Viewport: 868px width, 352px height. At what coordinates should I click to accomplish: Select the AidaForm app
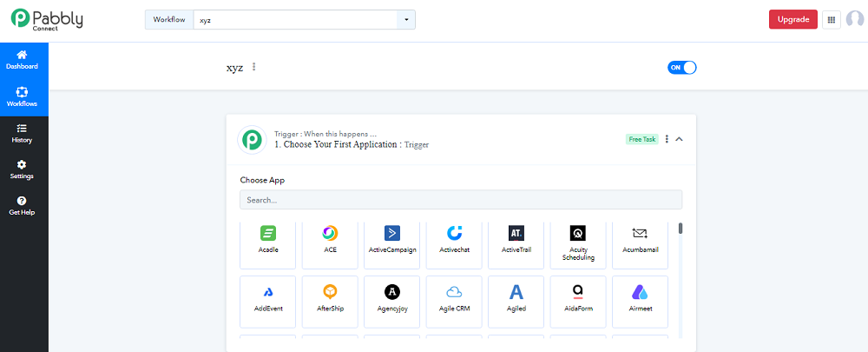coord(578,301)
